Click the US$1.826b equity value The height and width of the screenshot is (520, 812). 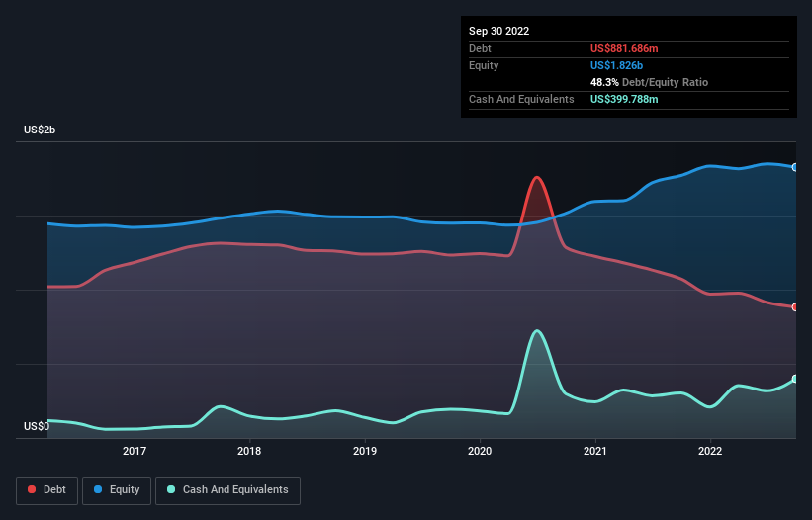click(x=616, y=65)
